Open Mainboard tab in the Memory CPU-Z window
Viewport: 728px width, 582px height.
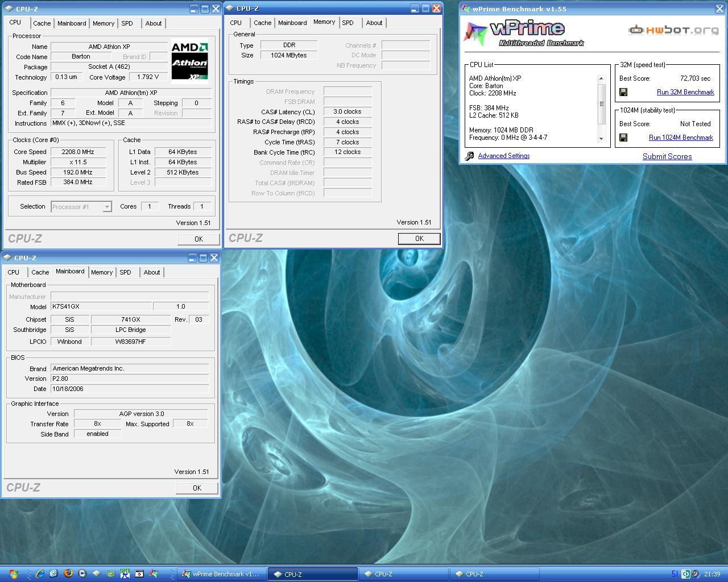[x=292, y=23]
